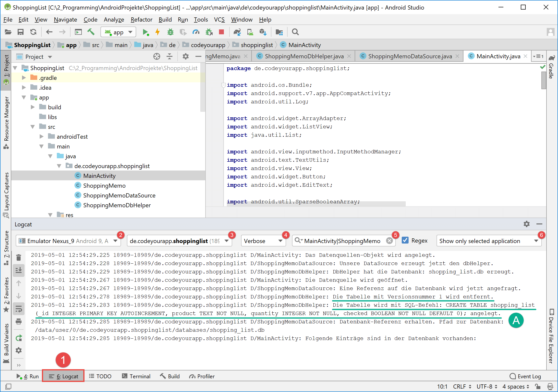Expand the build folder
Screen dimensions: 558x392
(33, 107)
